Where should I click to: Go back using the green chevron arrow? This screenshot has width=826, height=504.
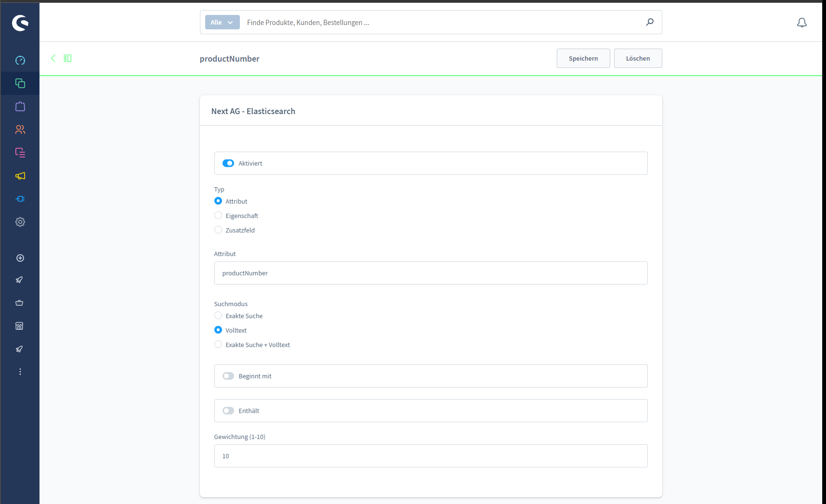[x=53, y=58]
